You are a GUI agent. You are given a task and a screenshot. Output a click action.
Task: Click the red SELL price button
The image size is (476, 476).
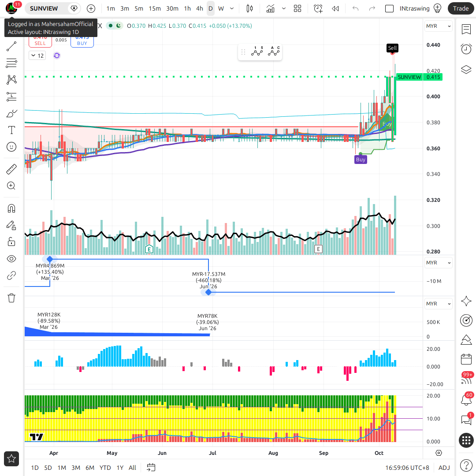pyautogui.click(x=40, y=41)
